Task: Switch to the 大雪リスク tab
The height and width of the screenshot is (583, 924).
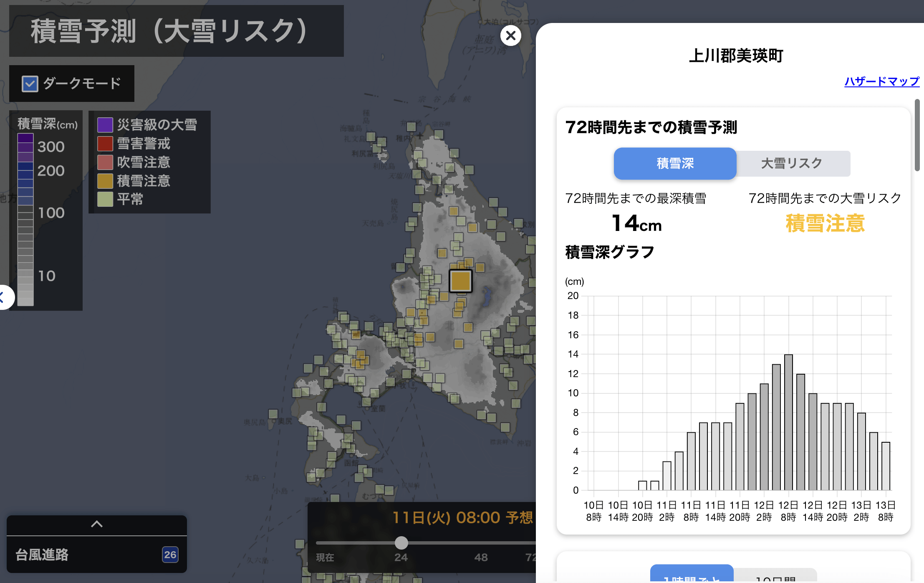Action: point(792,164)
